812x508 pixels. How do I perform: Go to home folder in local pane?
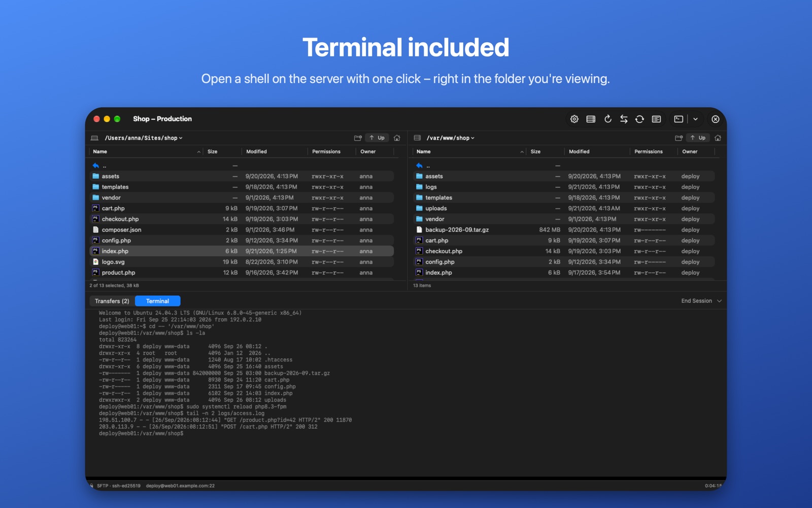tap(397, 138)
